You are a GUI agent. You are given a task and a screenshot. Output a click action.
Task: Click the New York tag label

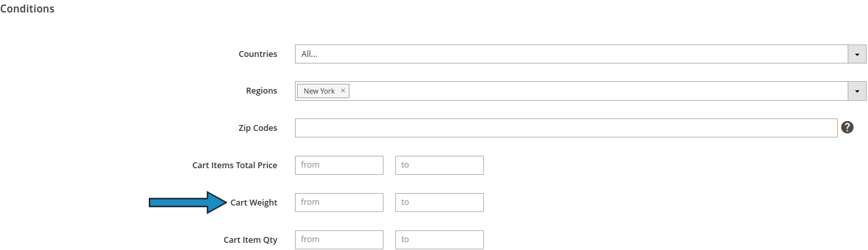click(319, 91)
